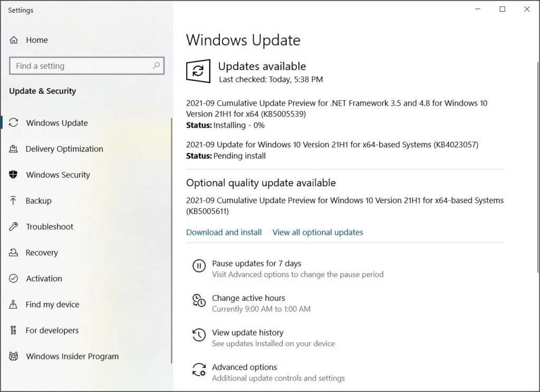Click the Find my device icon
The width and height of the screenshot is (540, 392).
coord(13,304)
